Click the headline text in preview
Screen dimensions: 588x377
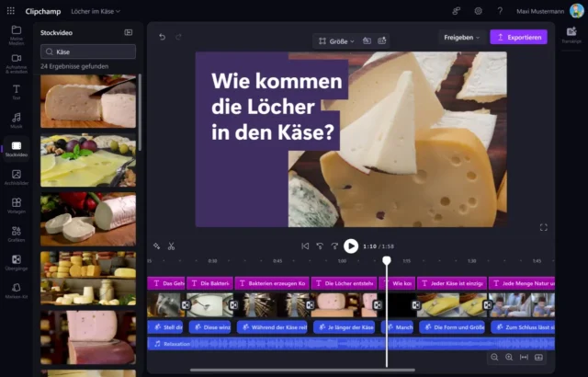click(277, 107)
